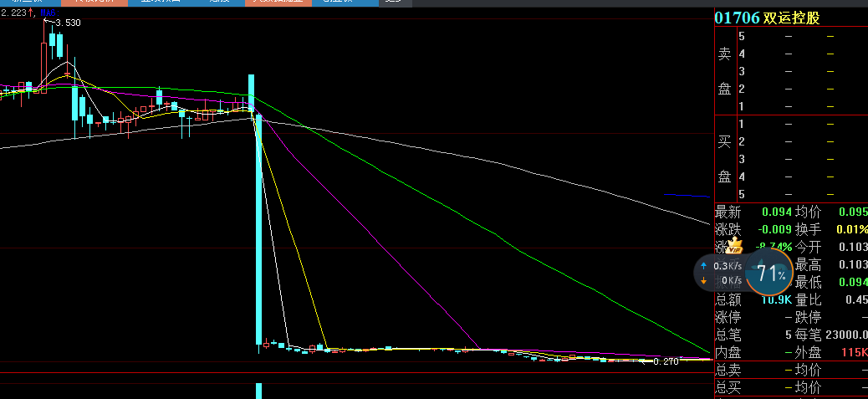
Task: Click the 双运控股 stock name
Action: tap(792, 18)
